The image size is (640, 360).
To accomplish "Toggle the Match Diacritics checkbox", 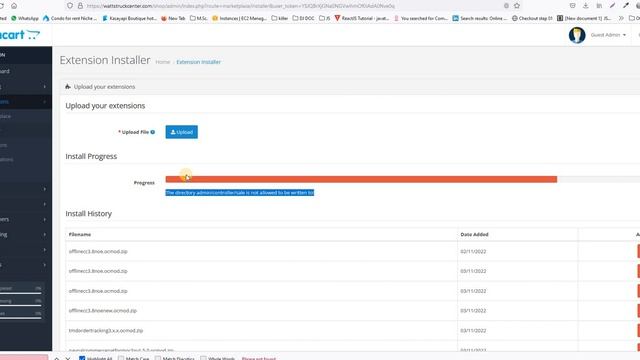I will [158, 358].
